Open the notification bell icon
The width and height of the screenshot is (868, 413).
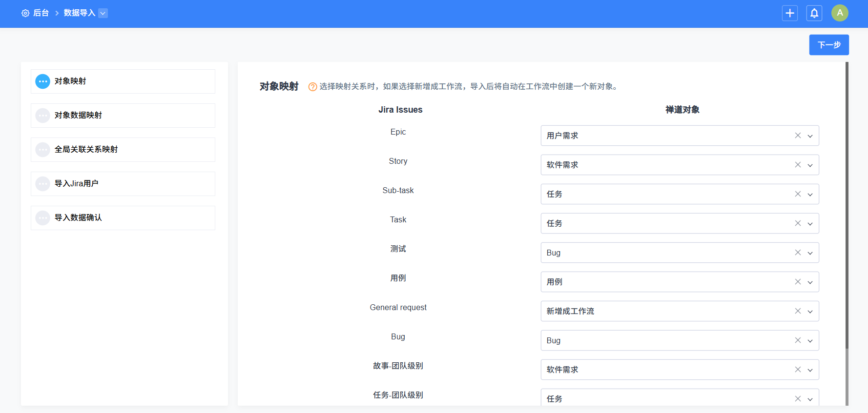click(x=814, y=13)
